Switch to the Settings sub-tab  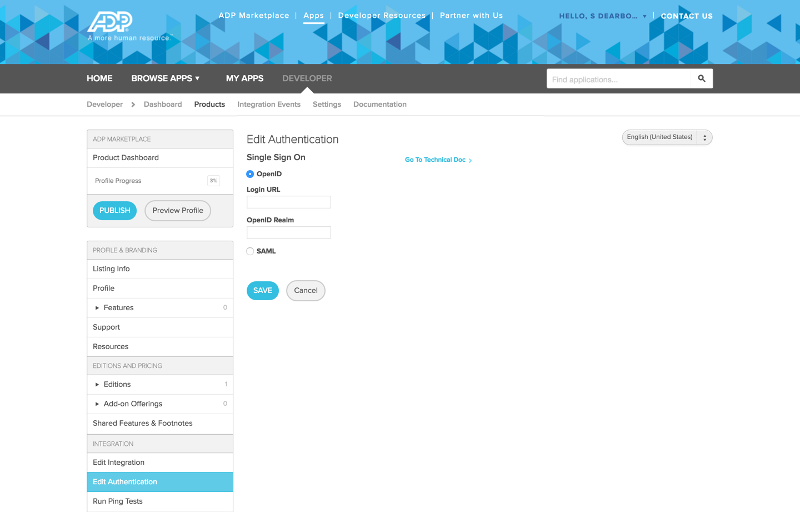click(x=327, y=104)
